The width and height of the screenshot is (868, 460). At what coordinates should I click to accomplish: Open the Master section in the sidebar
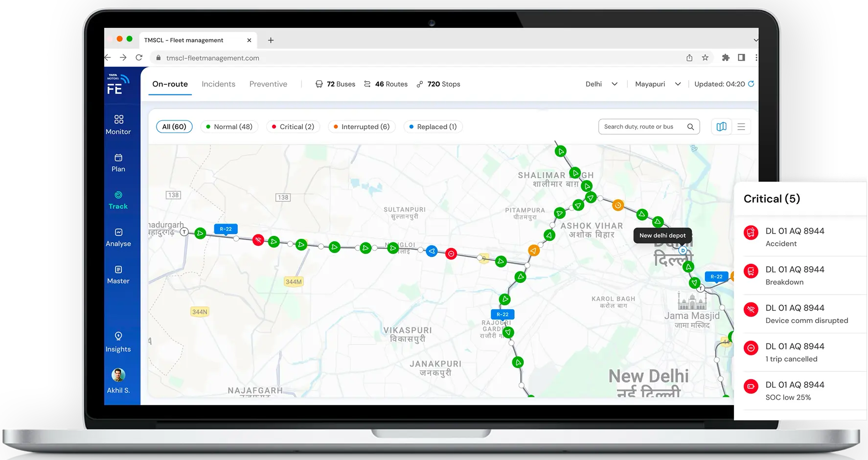pos(118,274)
